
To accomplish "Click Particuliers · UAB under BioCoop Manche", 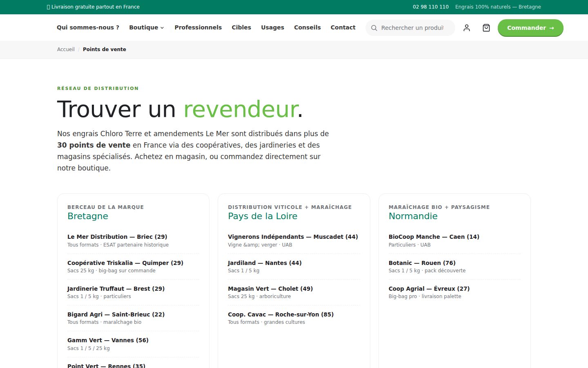I will pos(410,245).
